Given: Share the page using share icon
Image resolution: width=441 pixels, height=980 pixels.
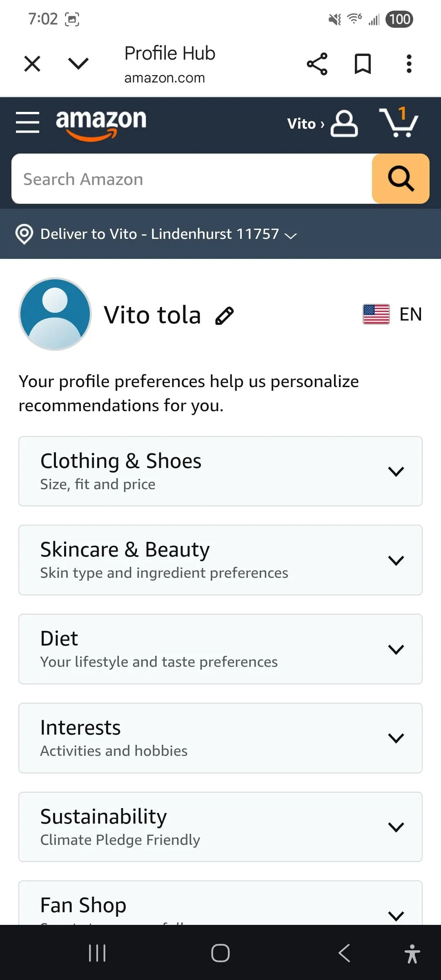Looking at the screenshot, I should [x=317, y=64].
